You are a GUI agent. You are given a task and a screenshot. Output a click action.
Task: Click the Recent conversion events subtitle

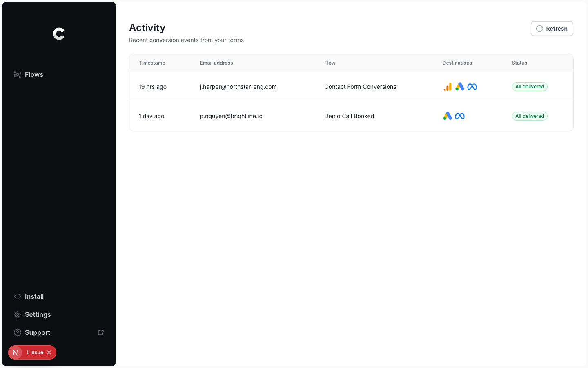coord(186,40)
